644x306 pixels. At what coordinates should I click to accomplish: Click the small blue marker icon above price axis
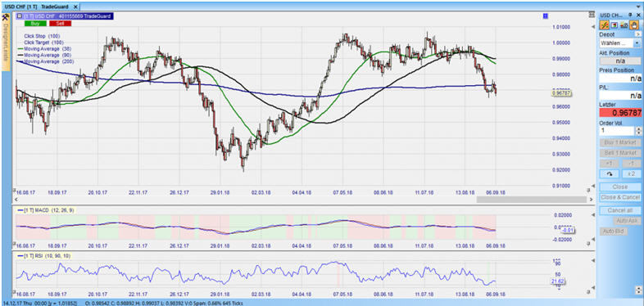pos(546,16)
